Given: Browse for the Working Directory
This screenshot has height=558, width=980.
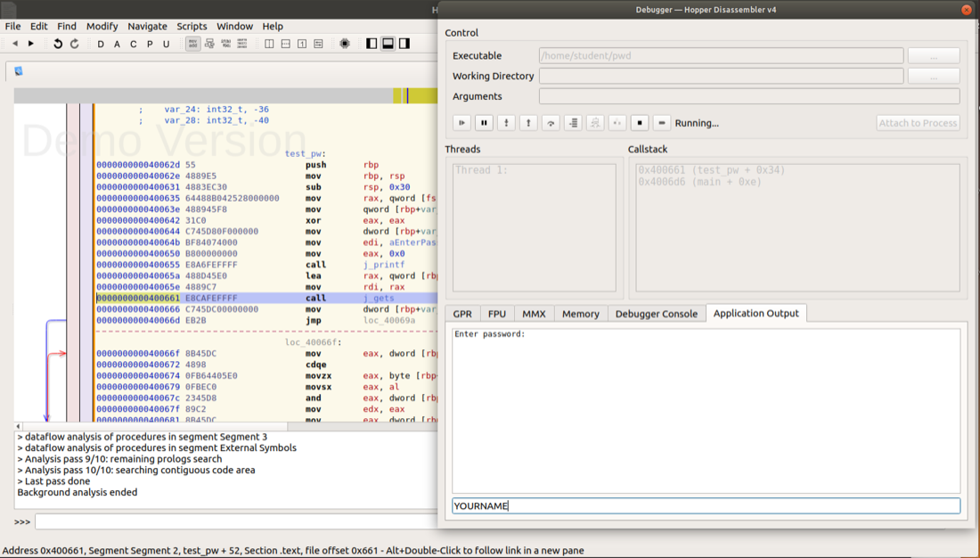Looking at the screenshot, I should pyautogui.click(x=933, y=76).
